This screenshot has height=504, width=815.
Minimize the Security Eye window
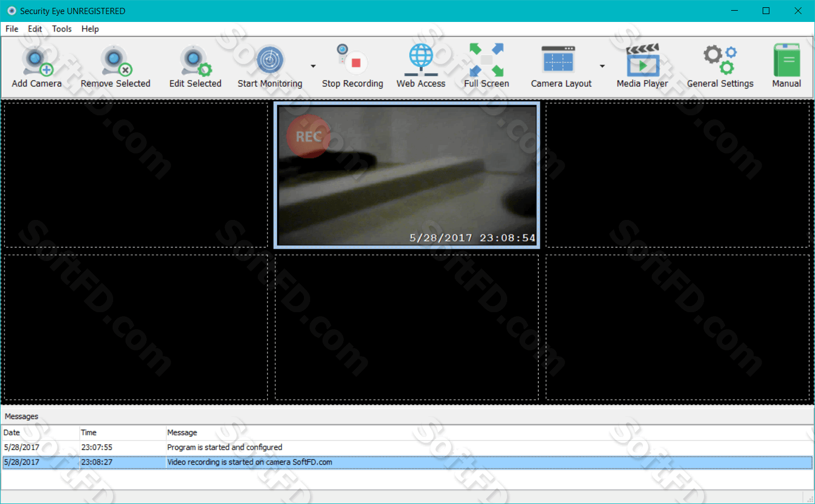[735, 11]
